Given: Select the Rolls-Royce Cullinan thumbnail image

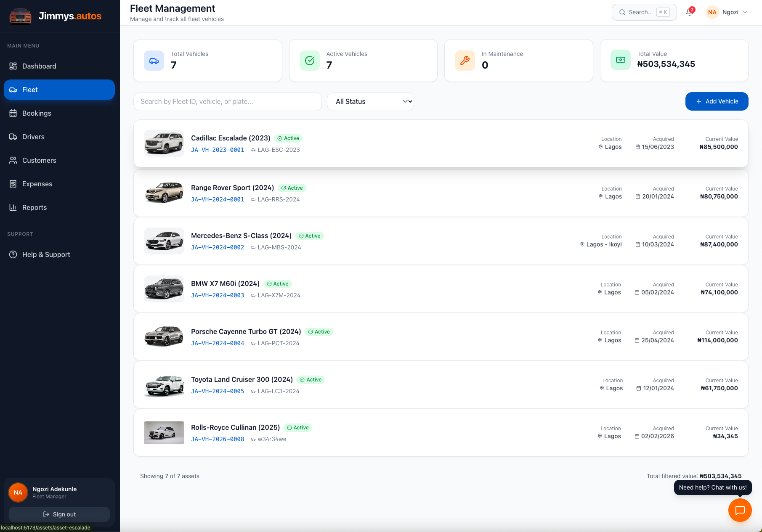Looking at the screenshot, I should tap(164, 433).
